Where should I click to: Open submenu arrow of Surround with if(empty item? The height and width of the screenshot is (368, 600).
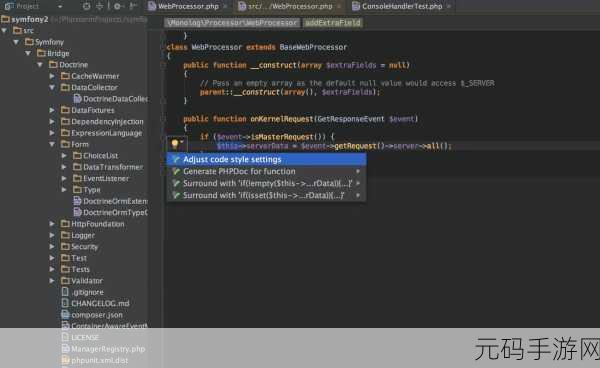click(x=358, y=184)
